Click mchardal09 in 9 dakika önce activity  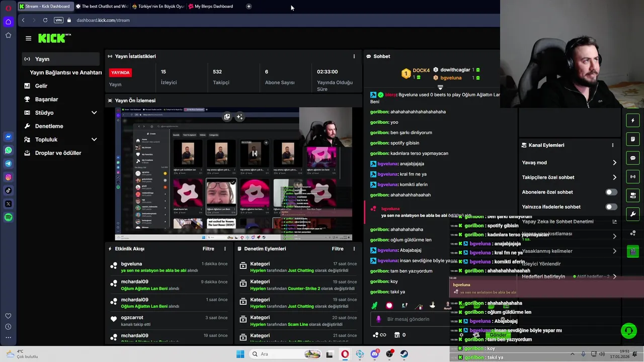[x=134, y=282]
